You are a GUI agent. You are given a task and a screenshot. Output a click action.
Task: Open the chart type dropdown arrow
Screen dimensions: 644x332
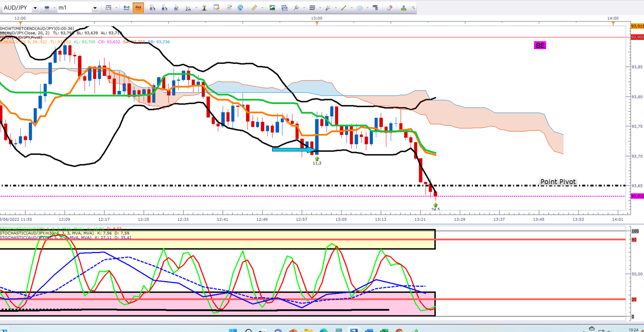coord(115,8)
